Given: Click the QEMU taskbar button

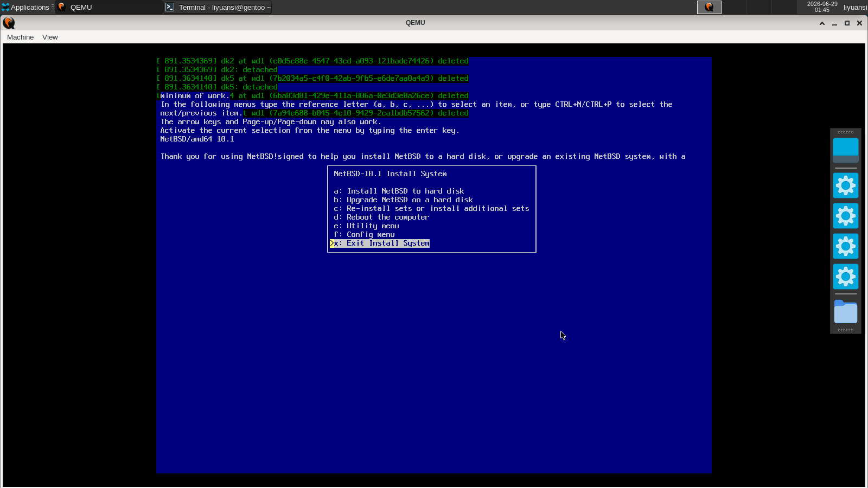Looking at the screenshot, I should coord(108,7).
